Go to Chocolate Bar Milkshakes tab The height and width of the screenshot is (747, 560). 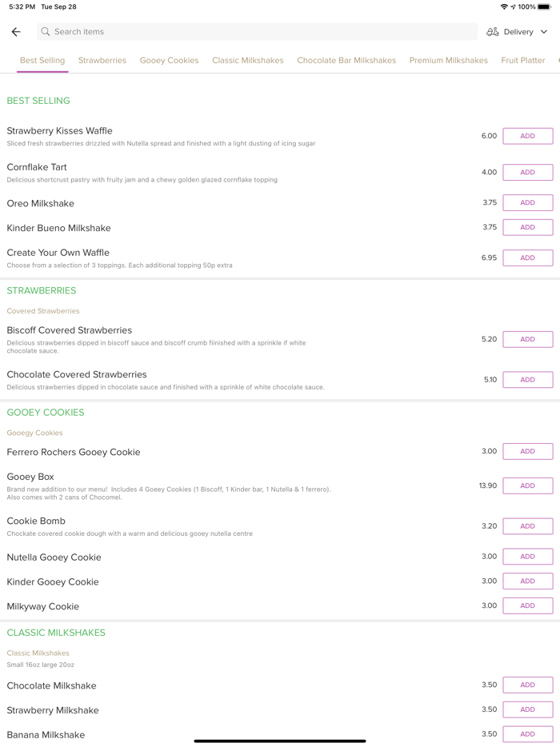click(x=346, y=61)
